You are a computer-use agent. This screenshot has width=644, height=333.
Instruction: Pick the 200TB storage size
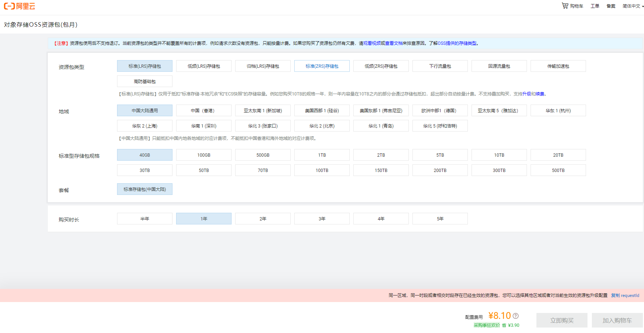point(440,170)
